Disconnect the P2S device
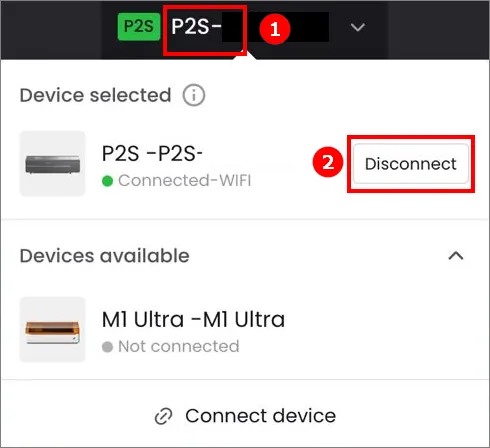Image resolution: width=490 pixels, height=448 pixels. point(411,164)
